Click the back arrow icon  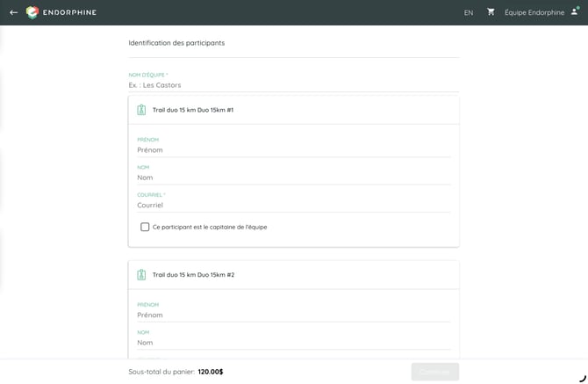[14, 12]
